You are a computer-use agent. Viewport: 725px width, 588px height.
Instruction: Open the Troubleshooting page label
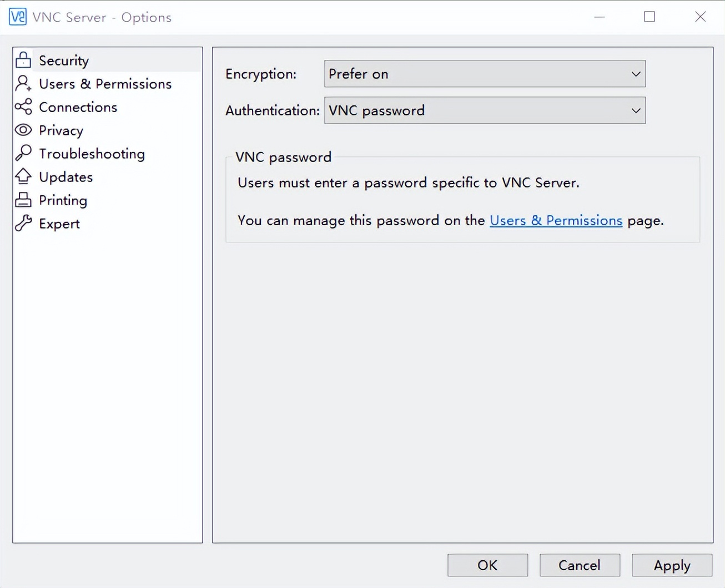click(x=92, y=154)
